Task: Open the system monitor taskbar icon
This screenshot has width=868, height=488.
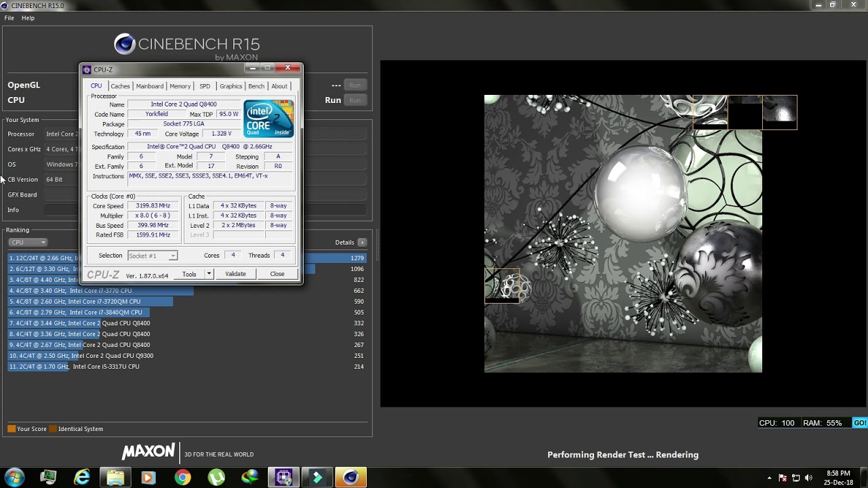Action: coord(48,478)
